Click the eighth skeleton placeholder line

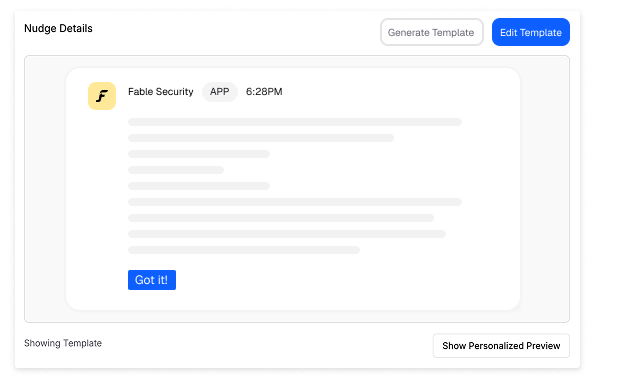tap(287, 234)
